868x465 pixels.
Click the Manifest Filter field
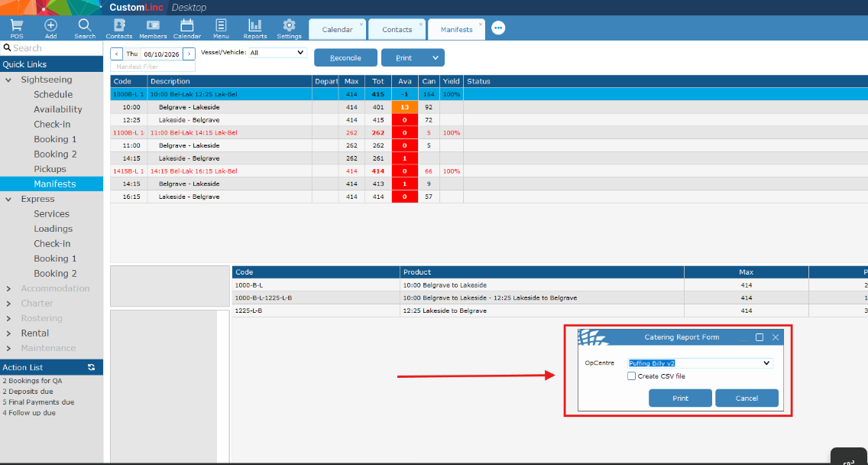click(153, 67)
